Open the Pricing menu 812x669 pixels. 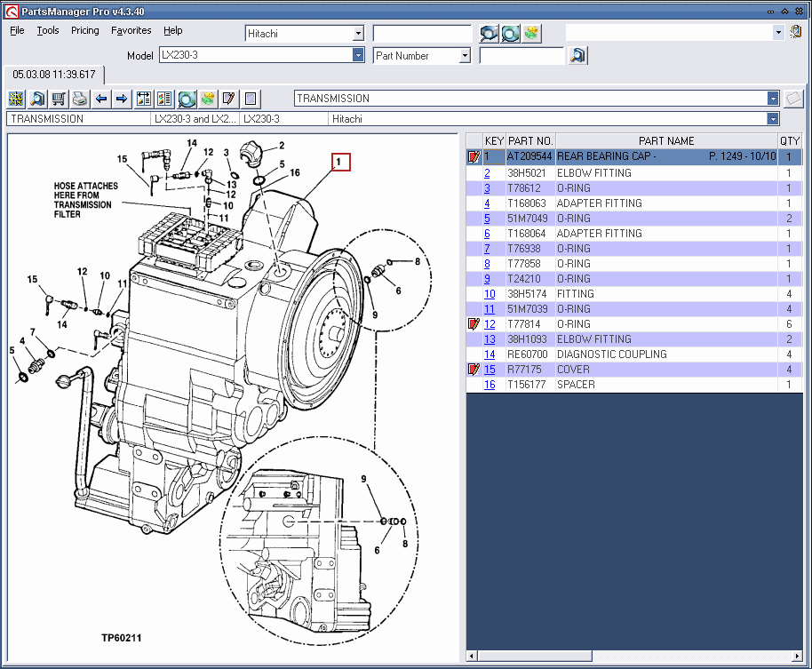click(84, 30)
